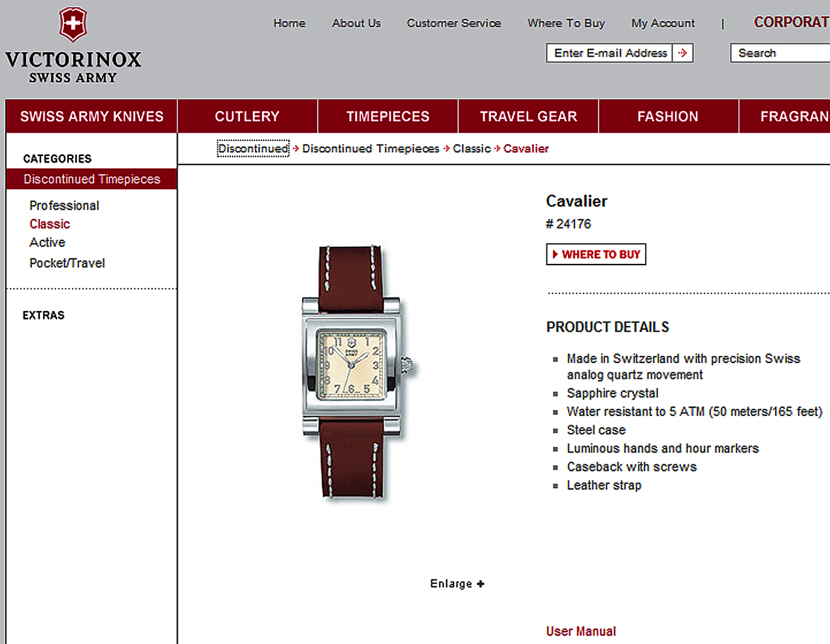Open the Pocket/Travel category
This screenshot has width=830, height=644.
pyautogui.click(x=67, y=263)
